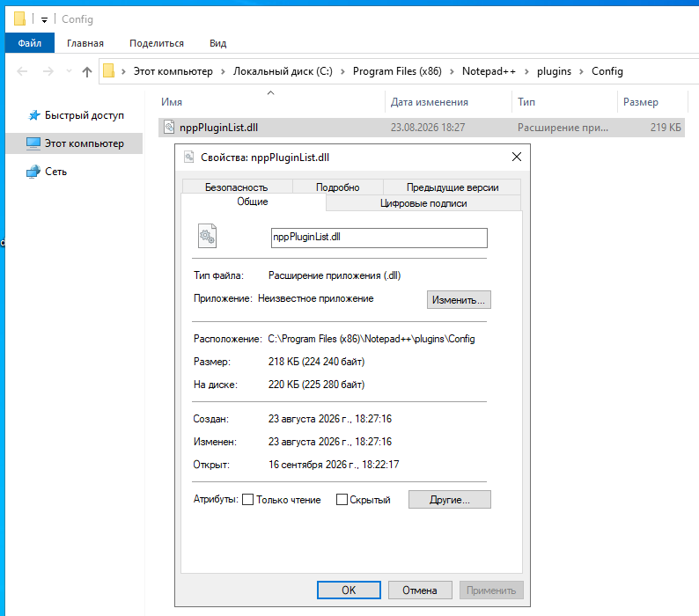Enable the Скрытый checkbox
The height and width of the screenshot is (616, 699).
(x=342, y=500)
